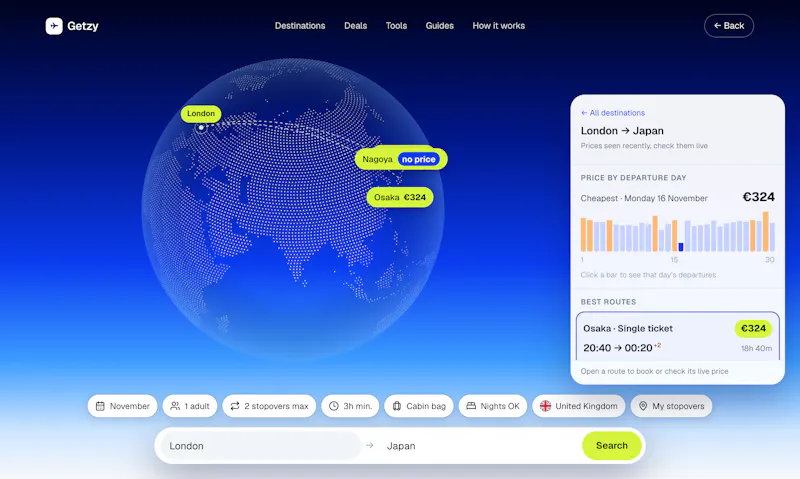Screen dimensions: 800x479
Task: Click the Getzy airplane logo icon
Action: 54,26
